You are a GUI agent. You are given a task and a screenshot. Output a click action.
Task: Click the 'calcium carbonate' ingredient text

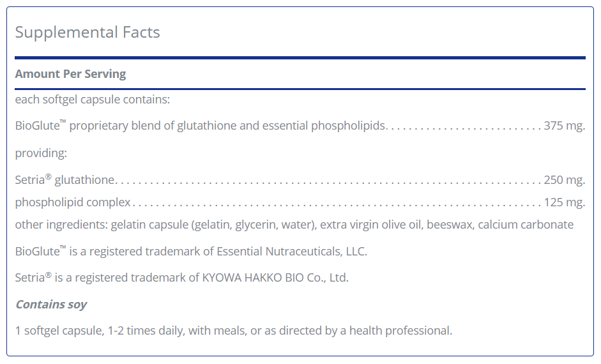526,225
